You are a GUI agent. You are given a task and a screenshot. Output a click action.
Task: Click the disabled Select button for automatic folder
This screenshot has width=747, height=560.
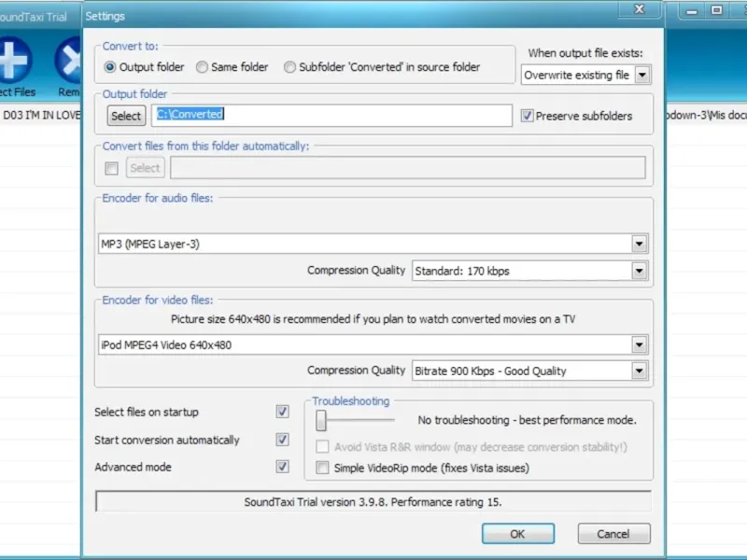tap(146, 168)
